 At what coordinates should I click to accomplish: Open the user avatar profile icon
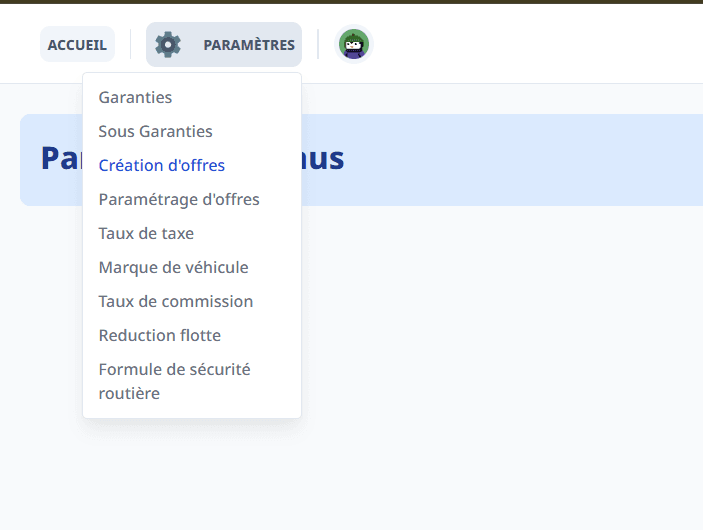353,44
